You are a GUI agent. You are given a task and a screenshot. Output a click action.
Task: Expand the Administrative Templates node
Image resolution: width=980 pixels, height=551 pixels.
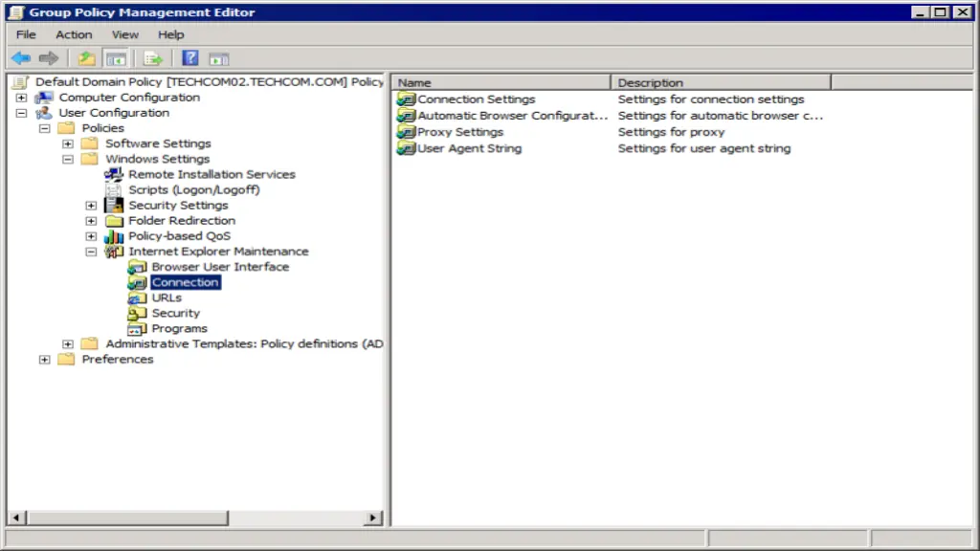pyautogui.click(x=68, y=344)
